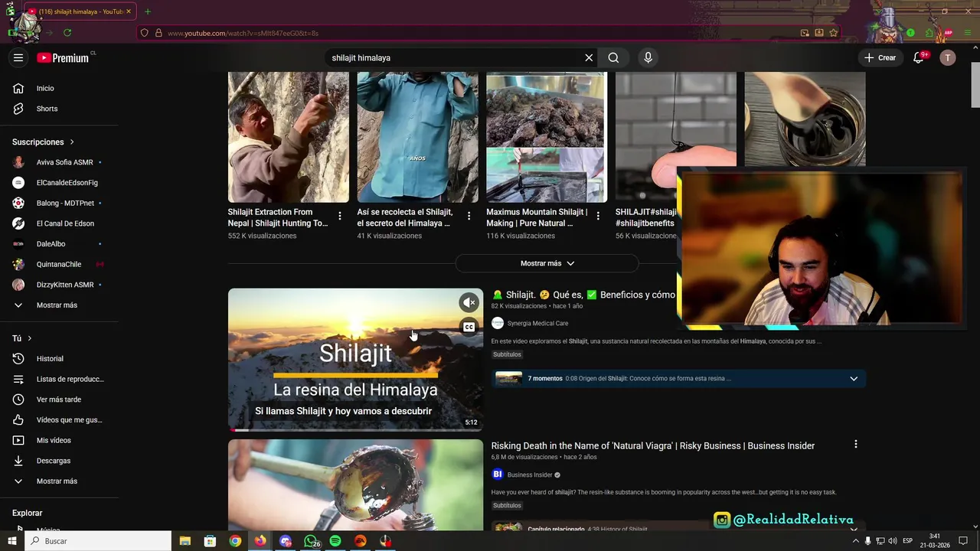This screenshot has height=551, width=980.
Task: Open Business Insider channel
Action: tap(530, 475)
